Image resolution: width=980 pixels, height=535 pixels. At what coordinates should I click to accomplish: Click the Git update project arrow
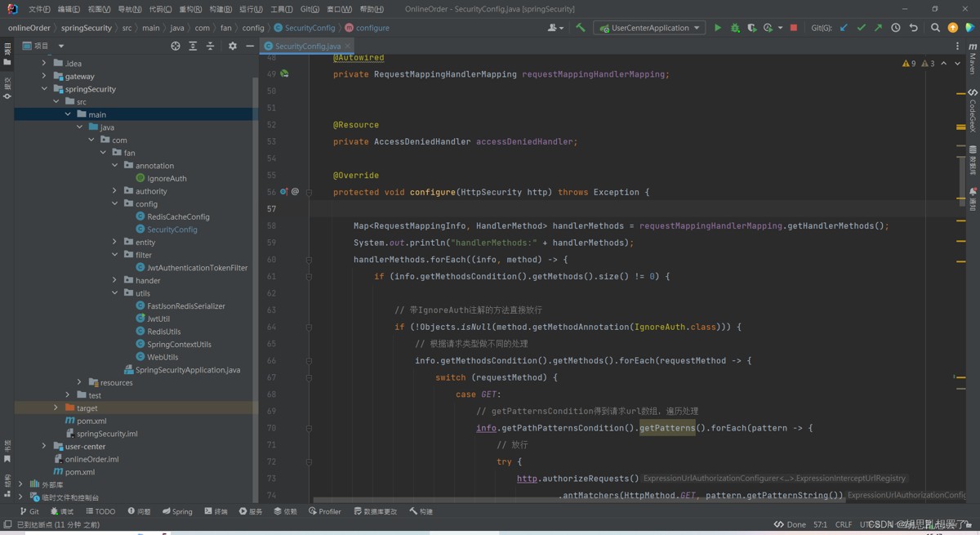tap(844, 28)
